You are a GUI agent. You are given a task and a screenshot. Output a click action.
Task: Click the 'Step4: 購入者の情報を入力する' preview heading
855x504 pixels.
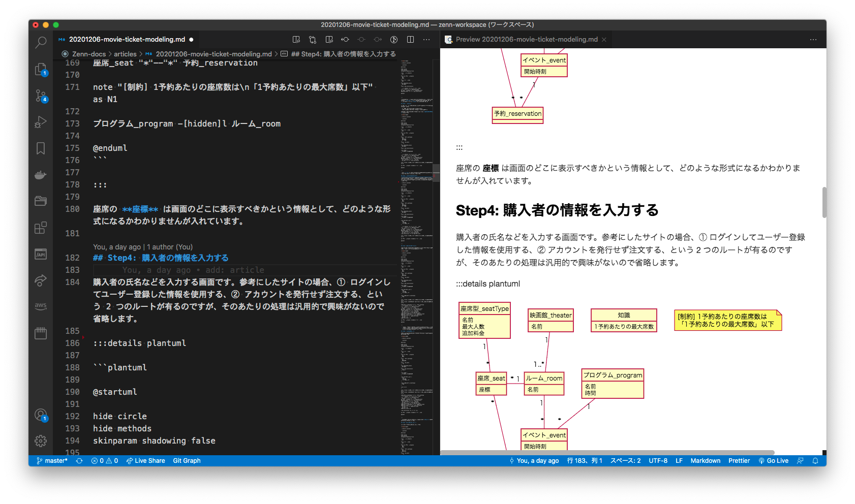(557, 210)
